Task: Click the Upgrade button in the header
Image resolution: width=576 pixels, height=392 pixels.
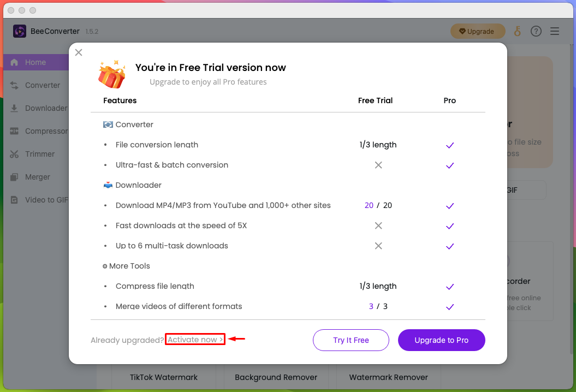Action: tap(478, 31)
